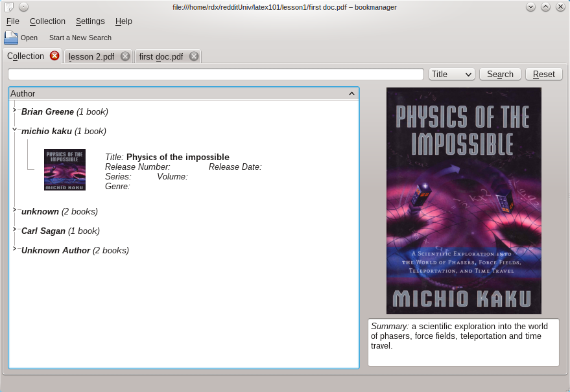
Task: Close the Collection tab with red X
Action: (54, 56)
